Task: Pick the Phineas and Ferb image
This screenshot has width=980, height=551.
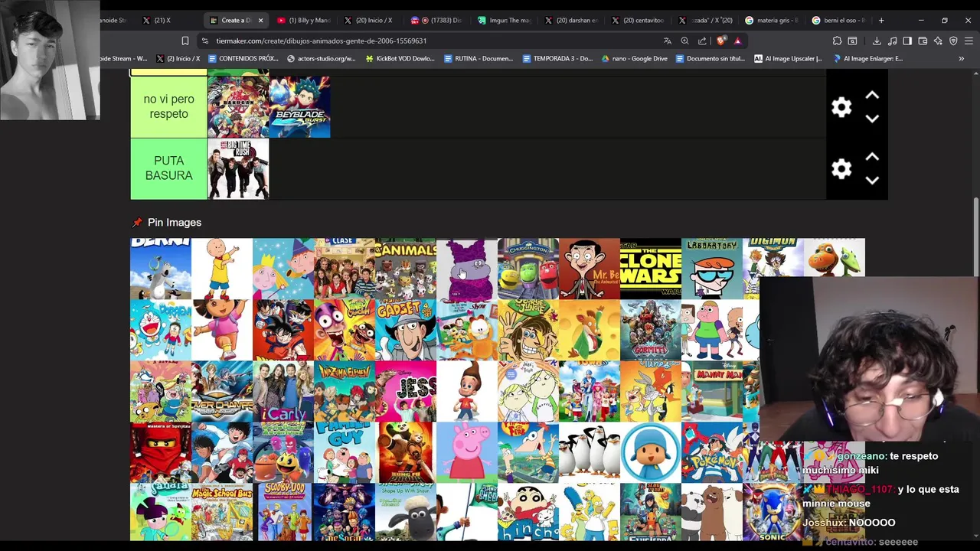Action: coord(528,452)
